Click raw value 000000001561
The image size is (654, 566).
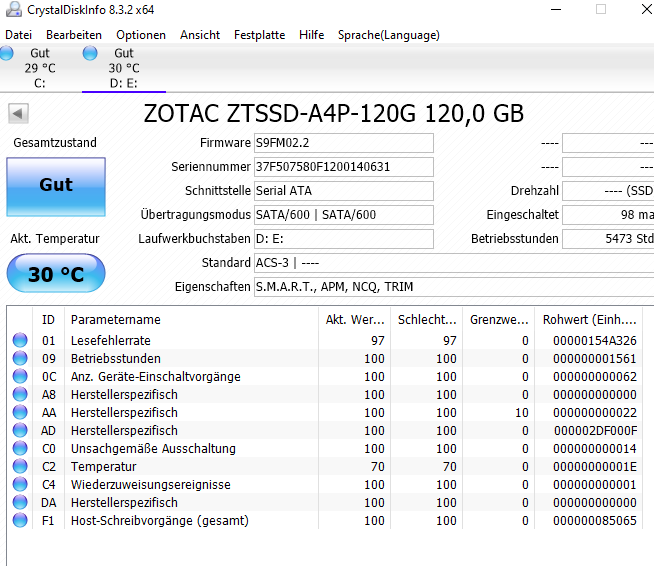point(595,358)
